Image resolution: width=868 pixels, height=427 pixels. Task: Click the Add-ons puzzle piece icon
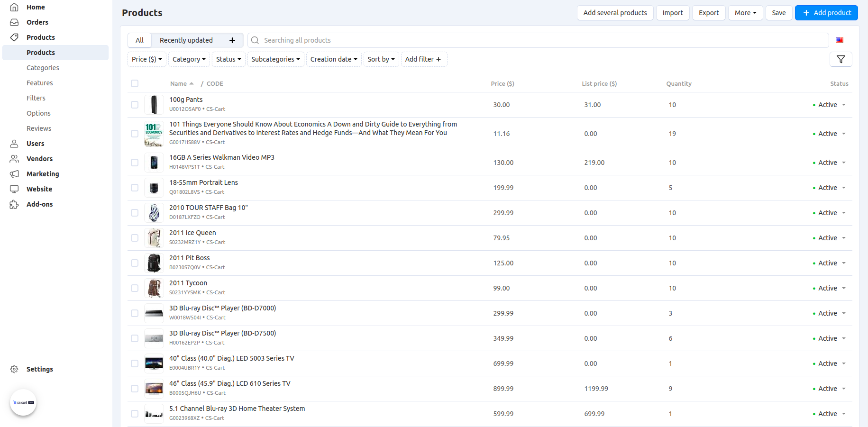[x=14, y=204]
